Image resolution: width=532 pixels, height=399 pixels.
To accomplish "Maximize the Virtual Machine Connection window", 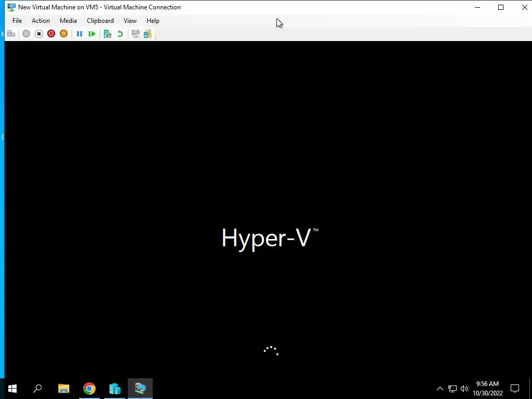I will click(x=501, y=7).
